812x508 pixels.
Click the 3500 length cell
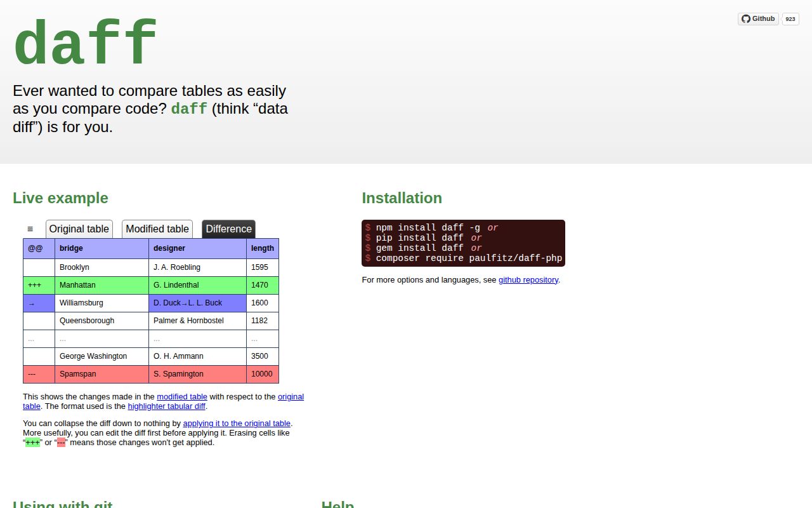click(263, 357)
